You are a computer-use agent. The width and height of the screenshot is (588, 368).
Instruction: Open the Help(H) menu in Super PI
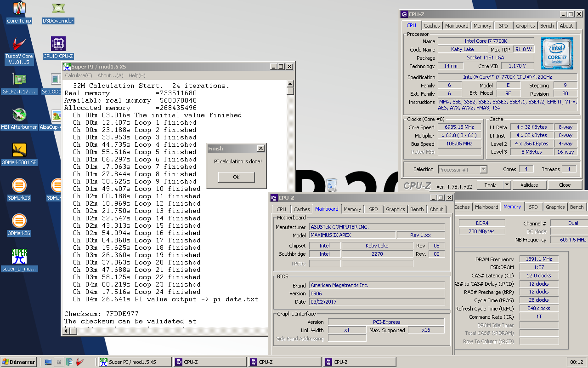[137, 75]
